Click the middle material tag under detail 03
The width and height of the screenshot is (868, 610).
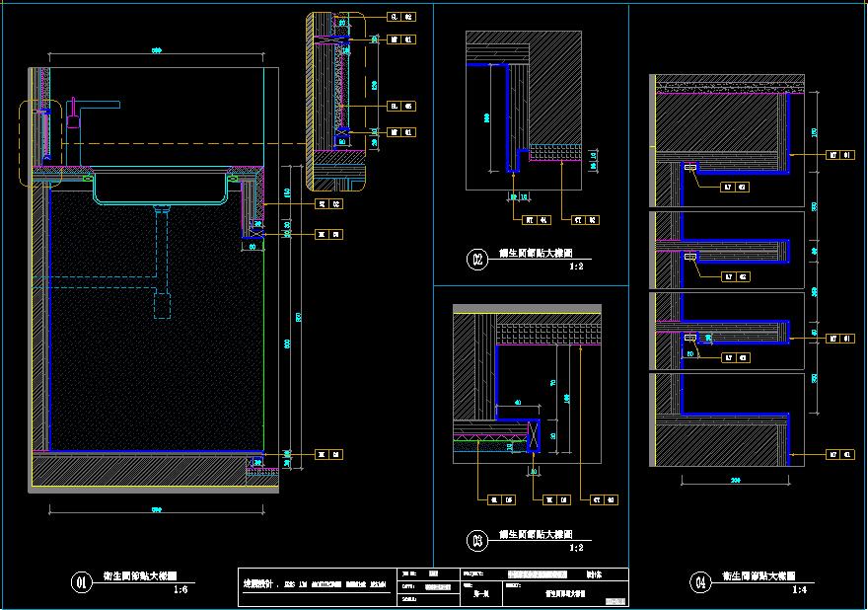click(x=556, y=499)
